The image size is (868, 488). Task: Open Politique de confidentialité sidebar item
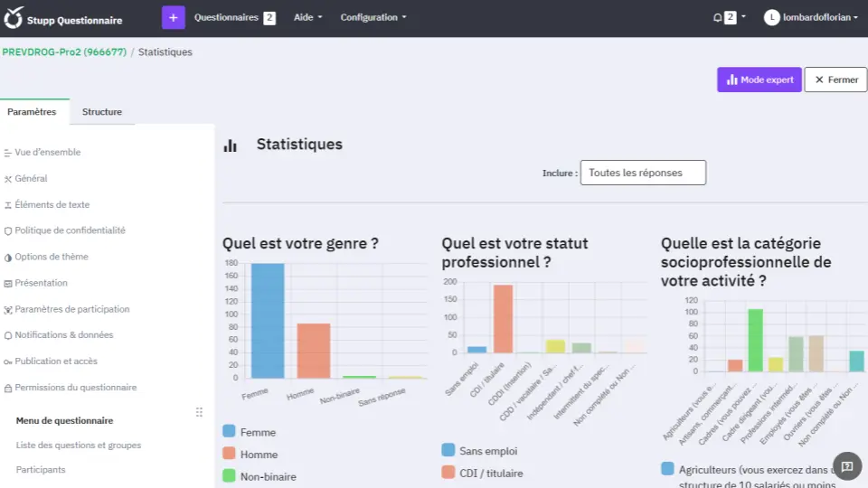[70, 230]
